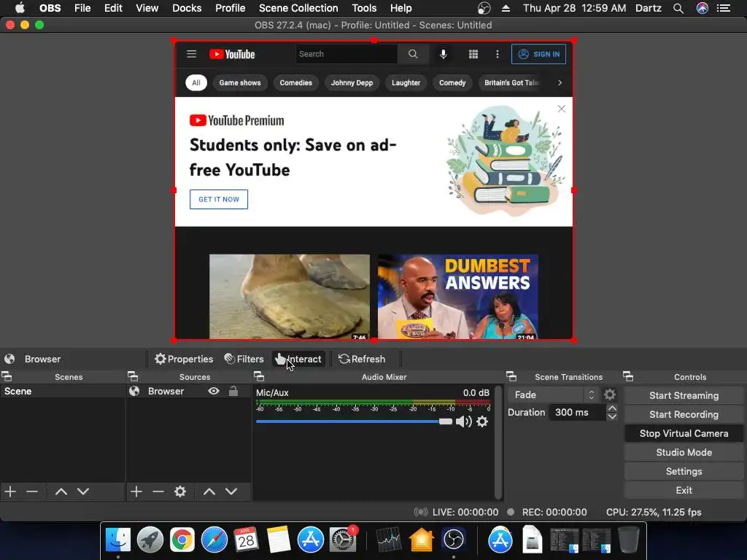Open Dumbest Answers video thumbnail
The image size is (747, 560).
[x=458, y=297]
